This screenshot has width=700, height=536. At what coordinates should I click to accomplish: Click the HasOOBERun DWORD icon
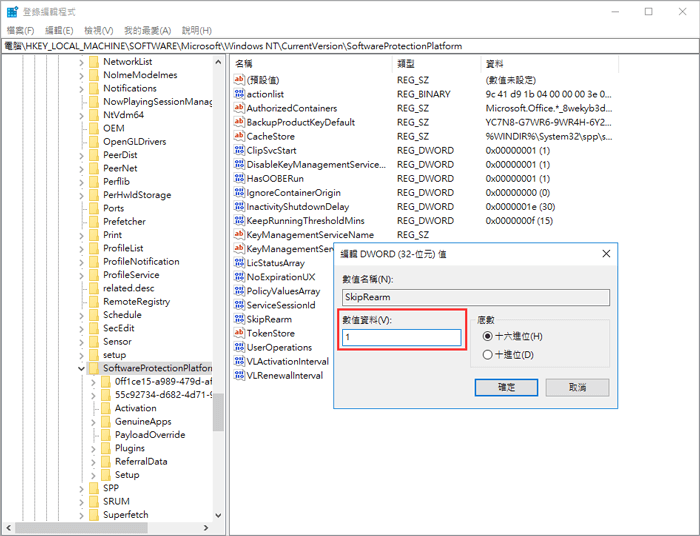point(239,179)
